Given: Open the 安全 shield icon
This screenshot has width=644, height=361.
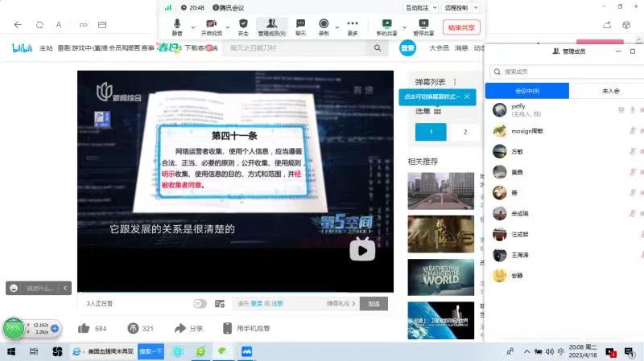Looking at the screenshot, I should pos(243,24).
